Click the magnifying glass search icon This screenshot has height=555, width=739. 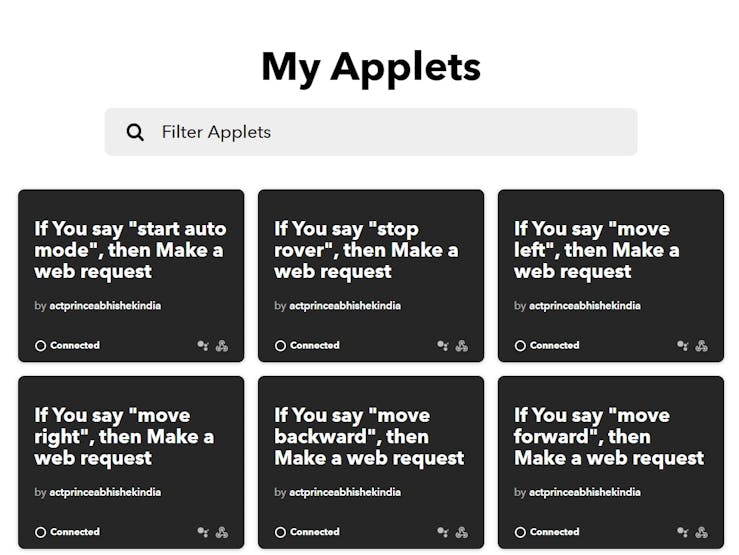tap(135, 132)
